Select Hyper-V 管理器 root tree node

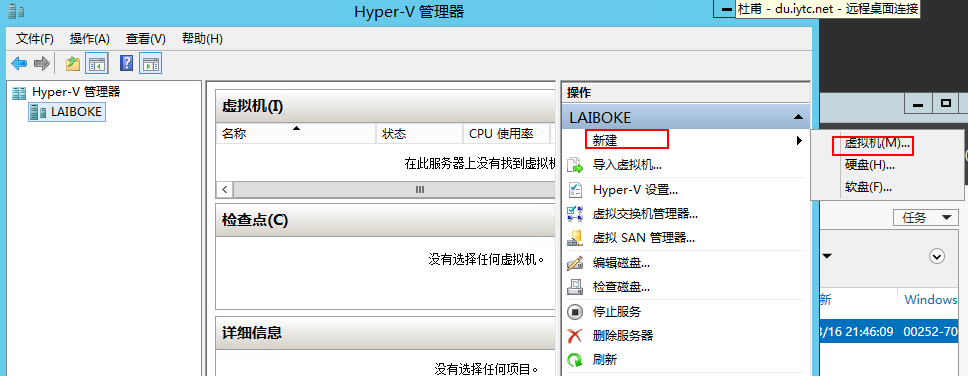(76, 92)
